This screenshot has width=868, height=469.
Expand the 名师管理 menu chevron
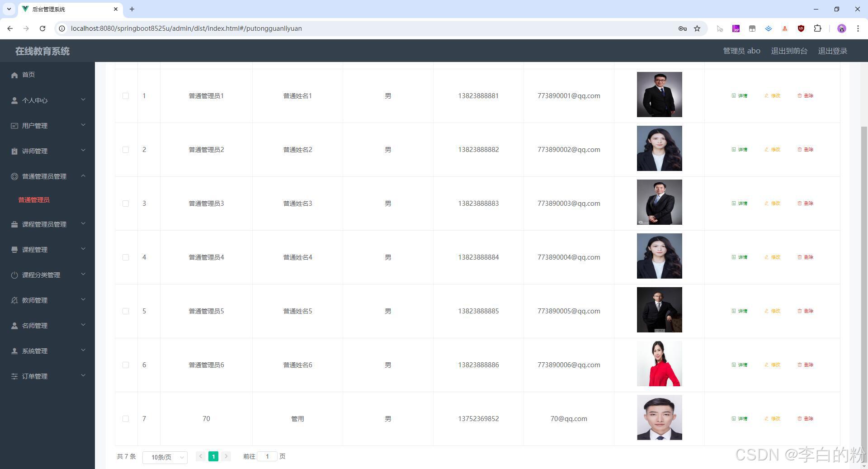[x=83, y=325]
